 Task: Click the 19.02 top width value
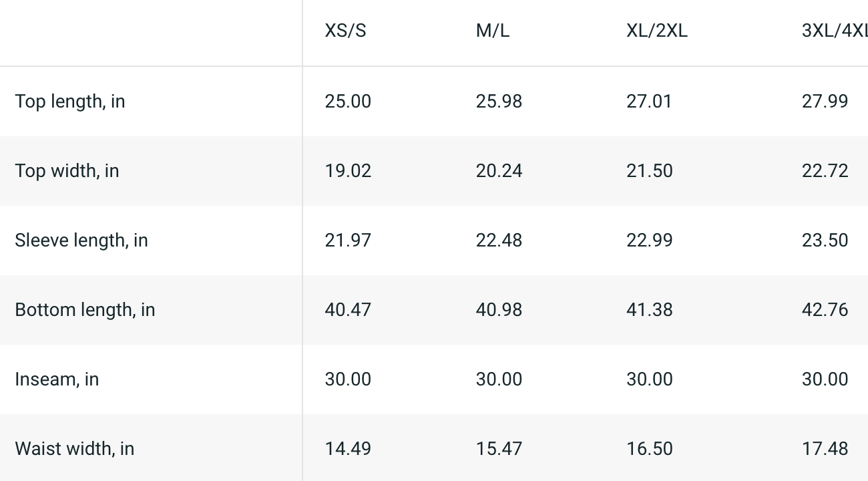coord(348,171)
